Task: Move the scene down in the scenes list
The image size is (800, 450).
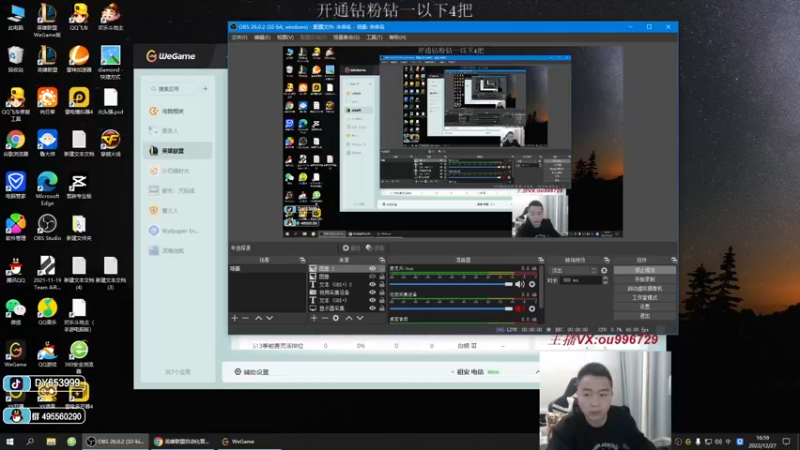Action: pos(269,318)
